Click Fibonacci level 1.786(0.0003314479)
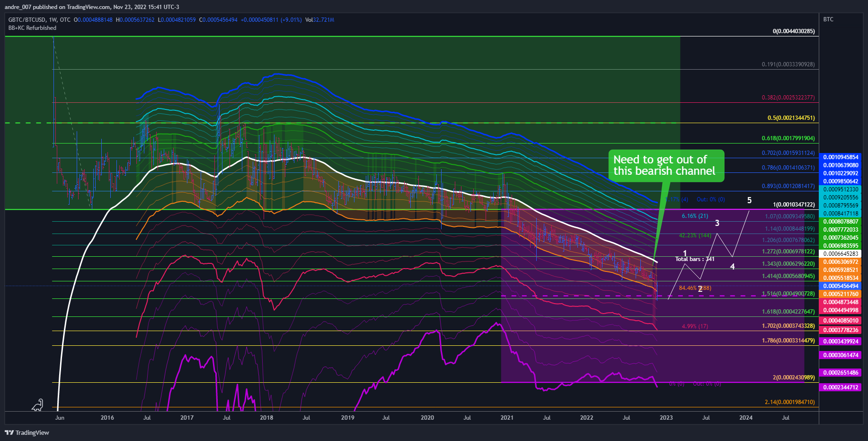This screenshot has width=868, height=441. click(788, 341)
